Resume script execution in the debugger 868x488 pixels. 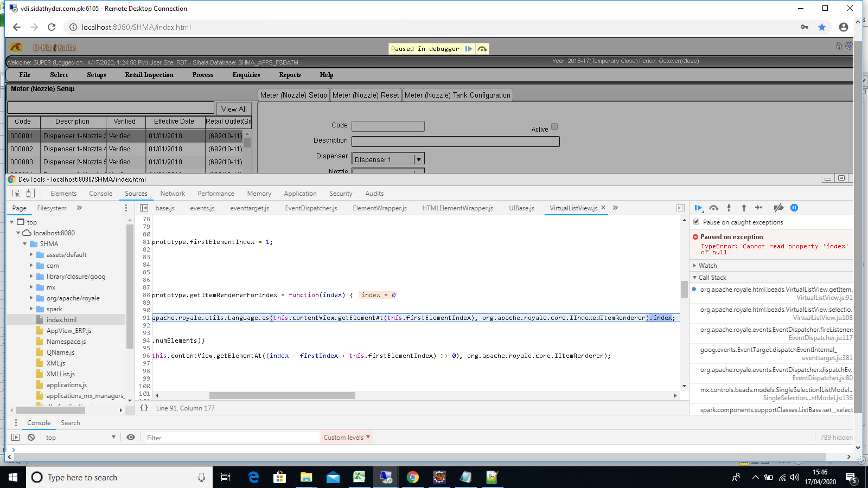698,208
